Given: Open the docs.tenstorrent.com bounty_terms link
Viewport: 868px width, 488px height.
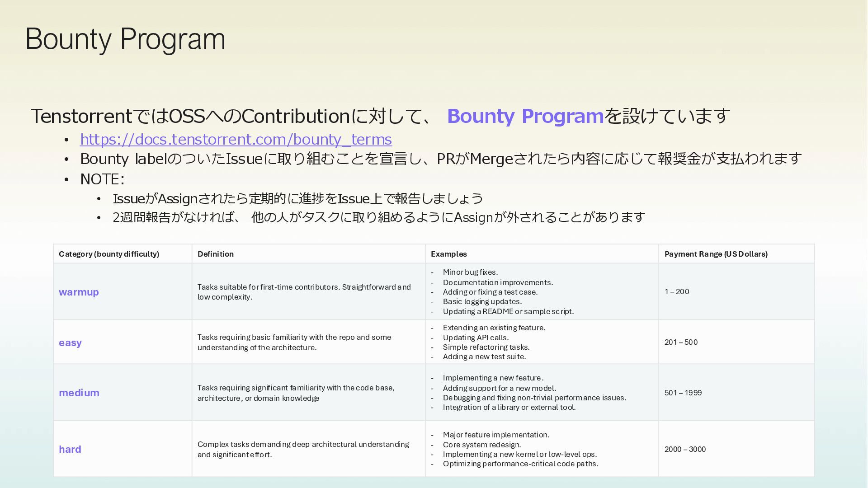Looking at the screenshot, I should click(x=236, y=139).
